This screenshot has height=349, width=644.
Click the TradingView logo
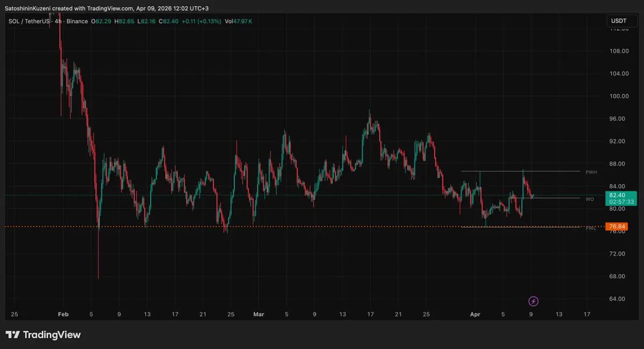[x=43, y=335]
